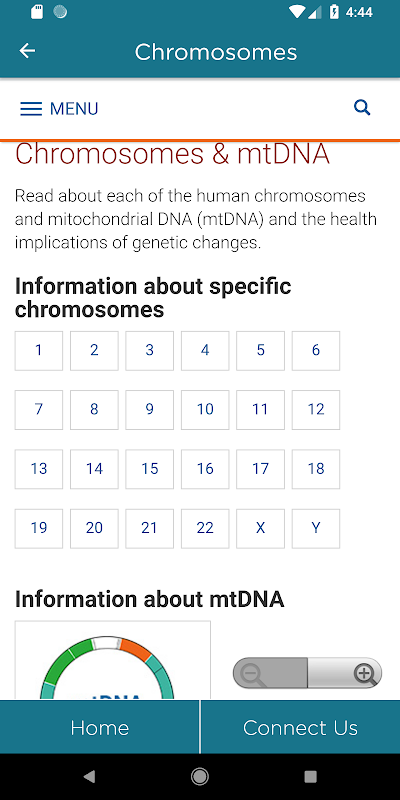The width and height of the screenshot is (400, 800).
Task: Tap the Android back navigation button
Action: (x=89, y=777)
